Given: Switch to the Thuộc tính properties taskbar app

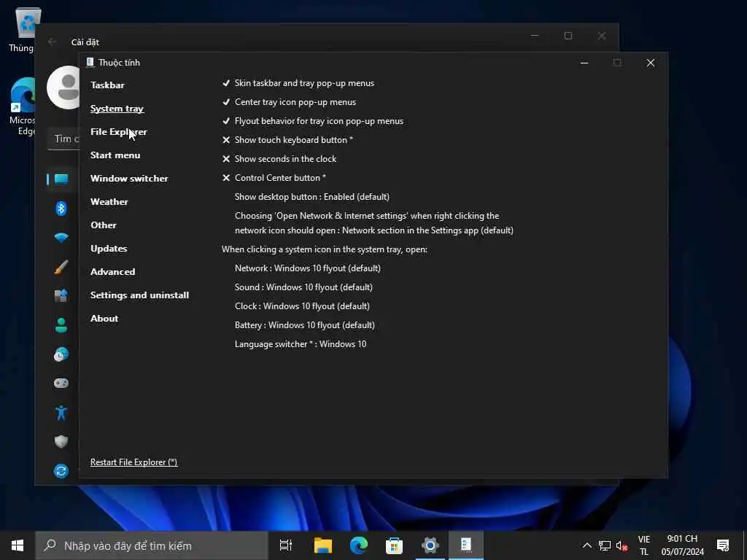Looking at the screenshot, I should tap(466, 545).
